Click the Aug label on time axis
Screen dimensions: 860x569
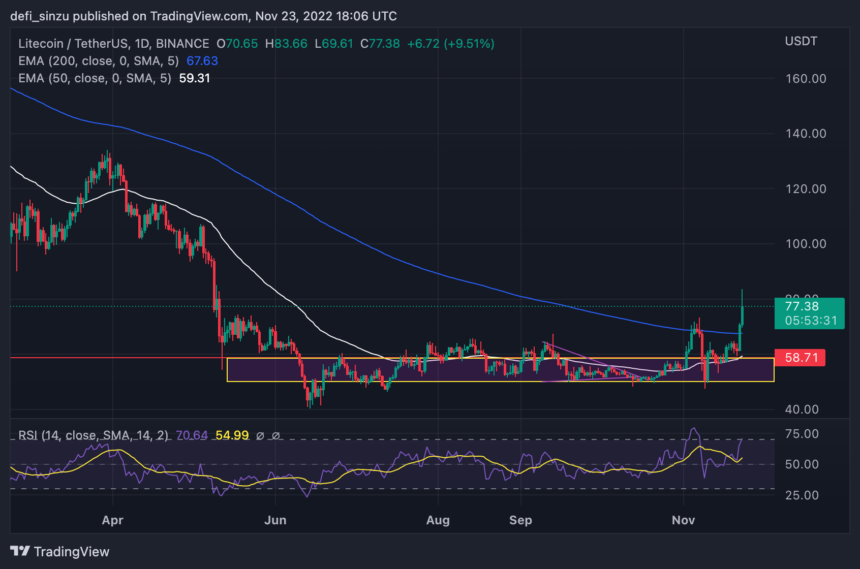click(x=437, y=521)
